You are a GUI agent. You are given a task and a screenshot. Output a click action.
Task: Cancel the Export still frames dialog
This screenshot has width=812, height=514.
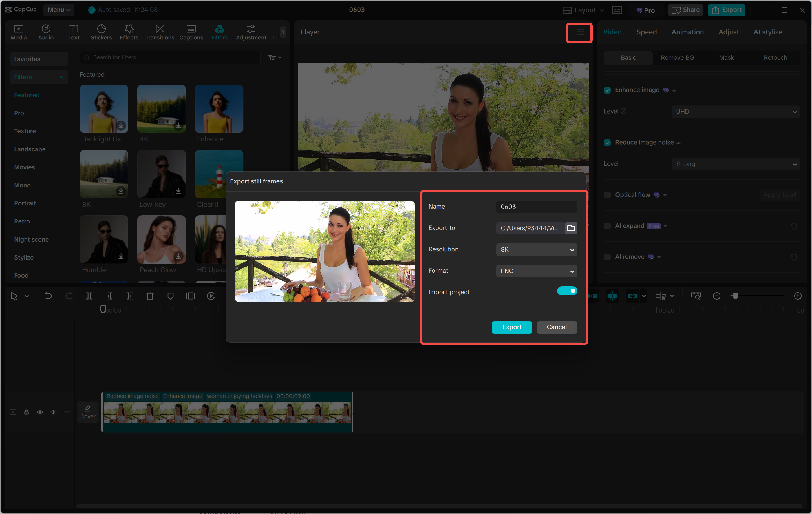pyautogui.click(x=556, y=327)
